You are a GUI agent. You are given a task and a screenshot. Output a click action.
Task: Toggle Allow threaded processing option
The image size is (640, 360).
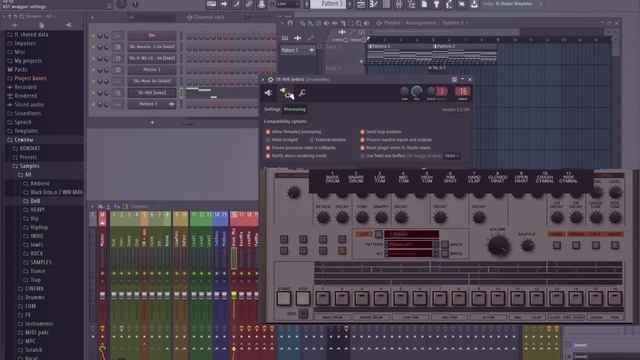268,132
